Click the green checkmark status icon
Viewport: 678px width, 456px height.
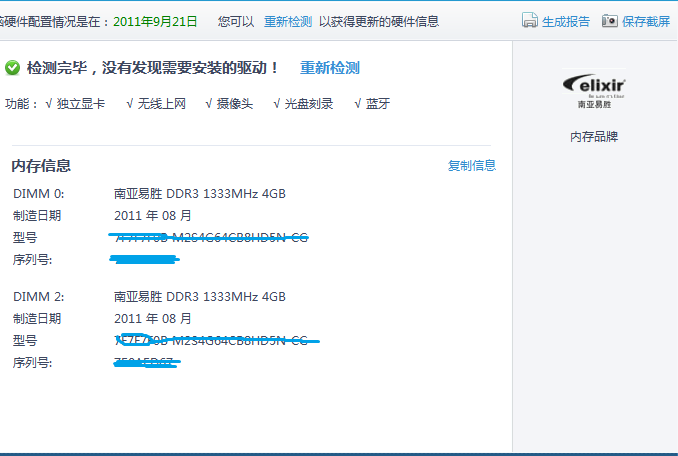pyautogui.click(x=13, y=68)
